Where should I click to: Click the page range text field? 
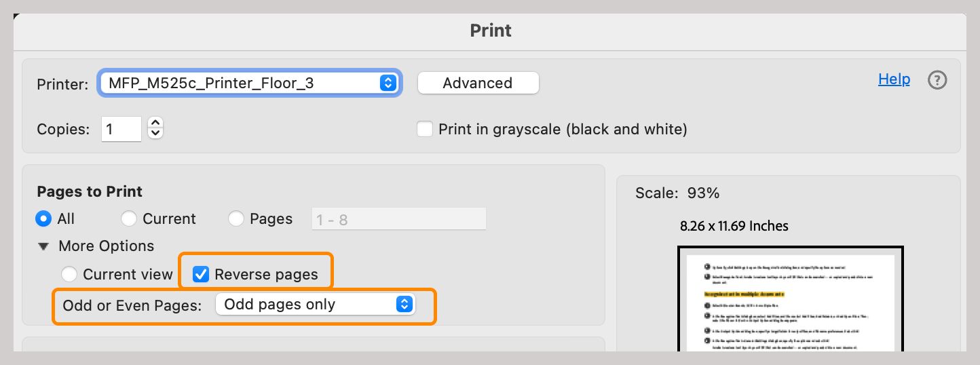click(398, 218)
